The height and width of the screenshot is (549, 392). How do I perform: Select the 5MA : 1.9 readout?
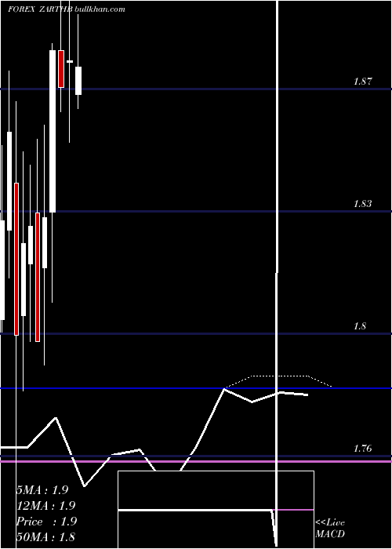point(42,490)
